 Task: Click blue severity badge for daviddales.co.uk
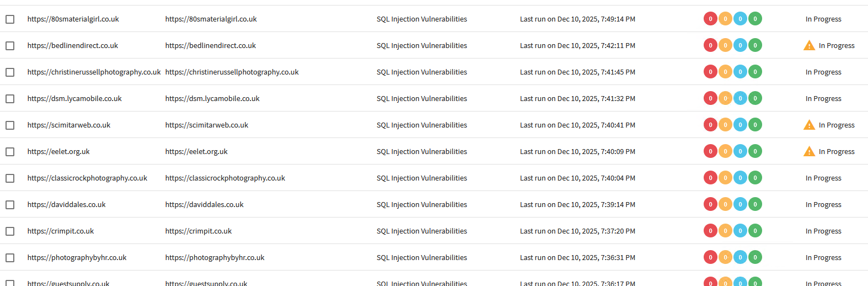(x=740, y=204)
